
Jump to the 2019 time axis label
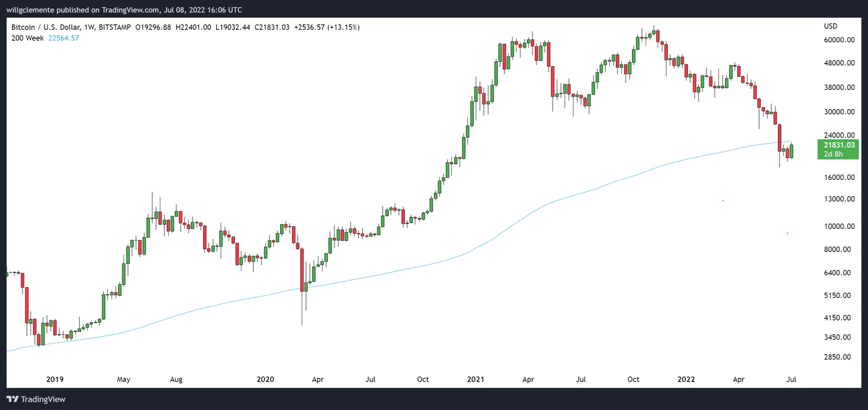[55, 379]
